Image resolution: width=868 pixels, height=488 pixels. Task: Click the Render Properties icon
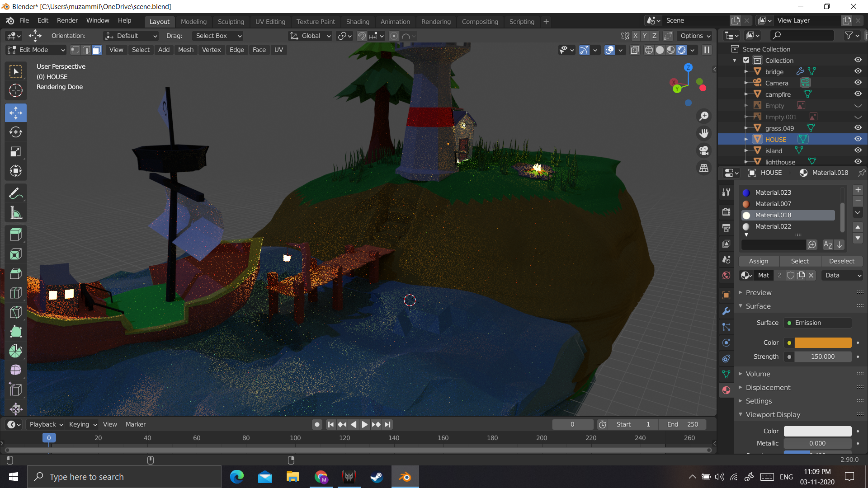(726, 210)
